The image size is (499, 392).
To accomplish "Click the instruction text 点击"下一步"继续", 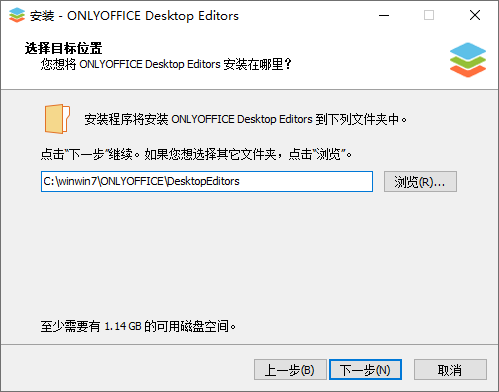I will click(90, 154).
